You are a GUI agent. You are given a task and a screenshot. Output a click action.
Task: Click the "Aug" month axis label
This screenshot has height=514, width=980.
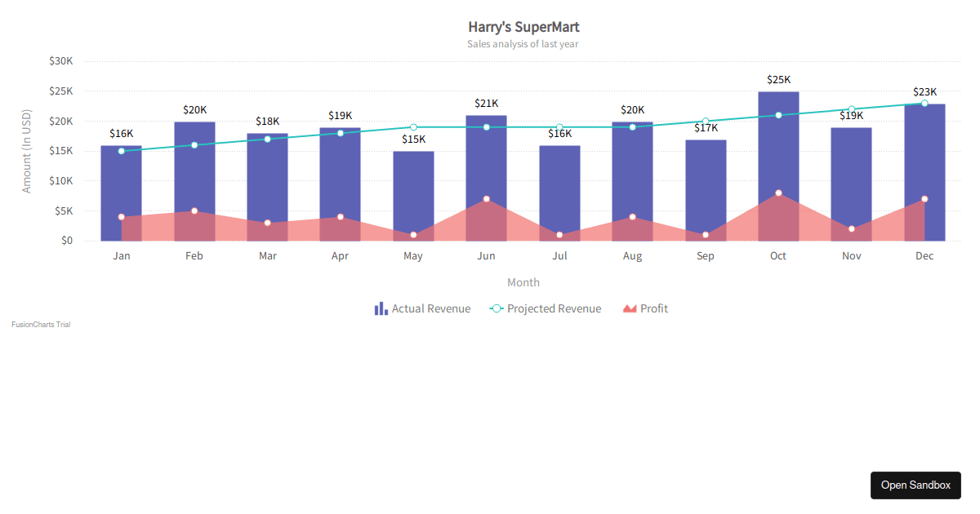pos(632,256)
